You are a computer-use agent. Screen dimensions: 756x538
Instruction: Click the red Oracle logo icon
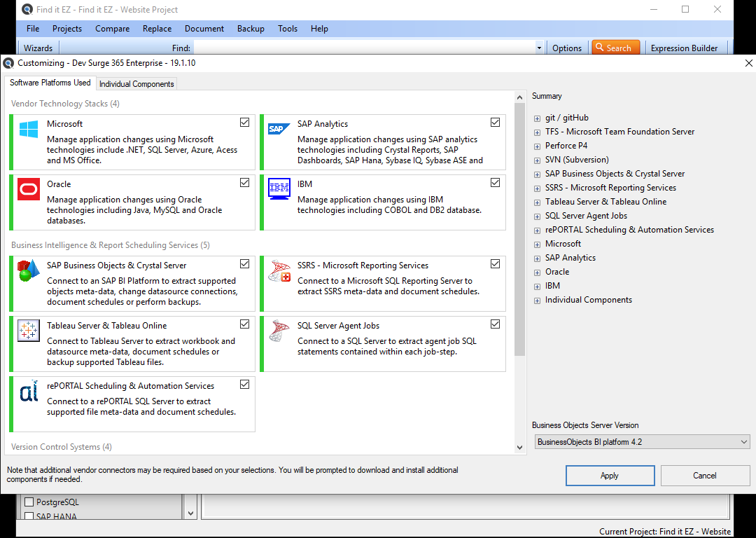[29, 189]
